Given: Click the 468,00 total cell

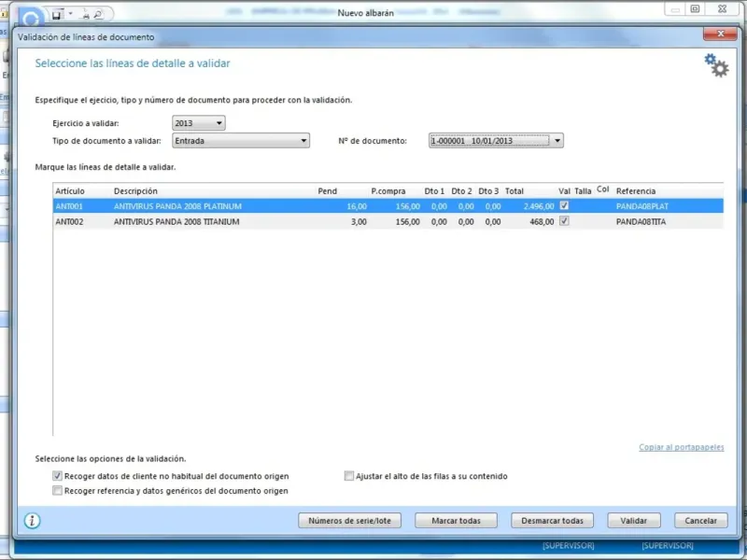Looking at the screenshot, I should click(x=542, y=221).
